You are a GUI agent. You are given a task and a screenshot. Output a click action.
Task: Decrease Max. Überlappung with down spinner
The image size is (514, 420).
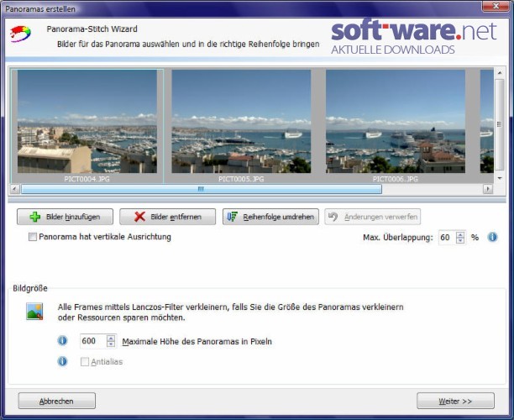tap(460, 240)
